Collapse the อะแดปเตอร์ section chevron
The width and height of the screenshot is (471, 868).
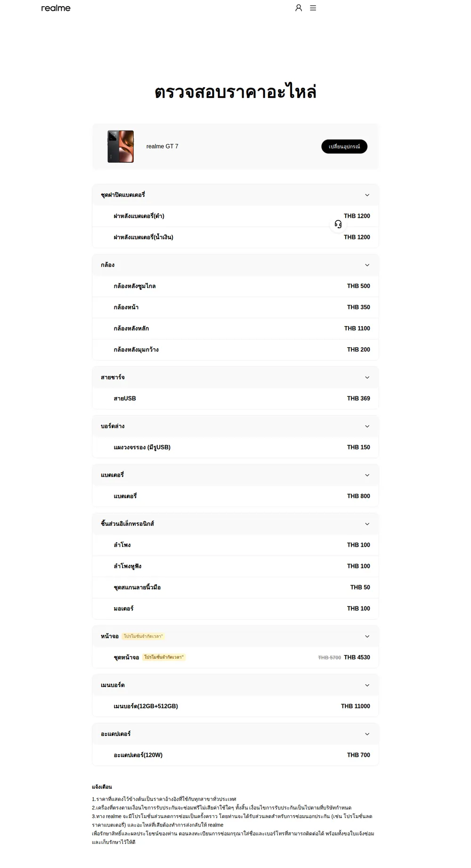tap(367, 734)
